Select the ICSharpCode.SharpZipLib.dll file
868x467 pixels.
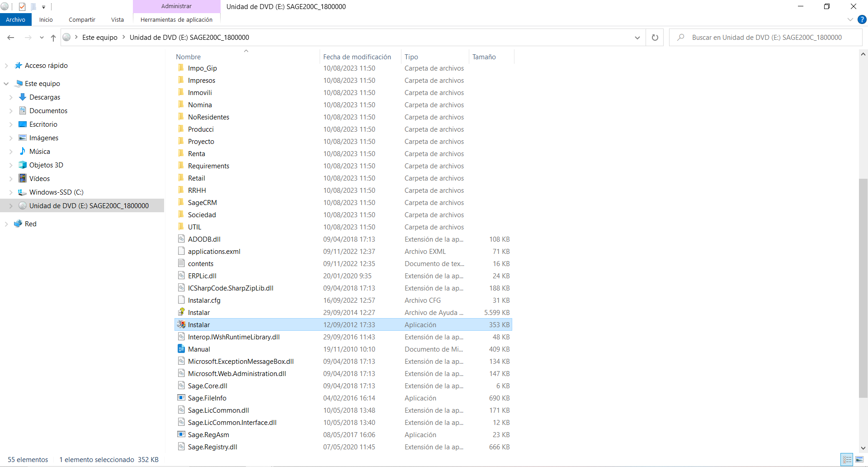(343, 288)
